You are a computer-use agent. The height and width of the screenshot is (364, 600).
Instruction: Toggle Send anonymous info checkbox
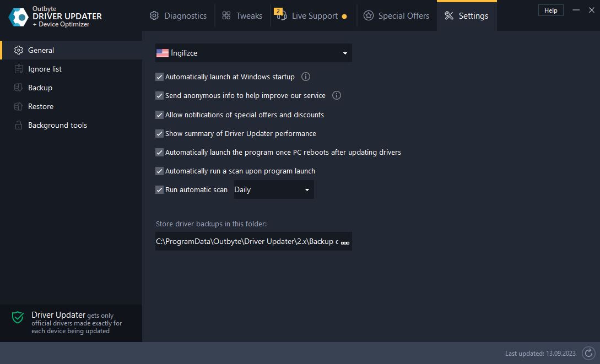point(160,96)
